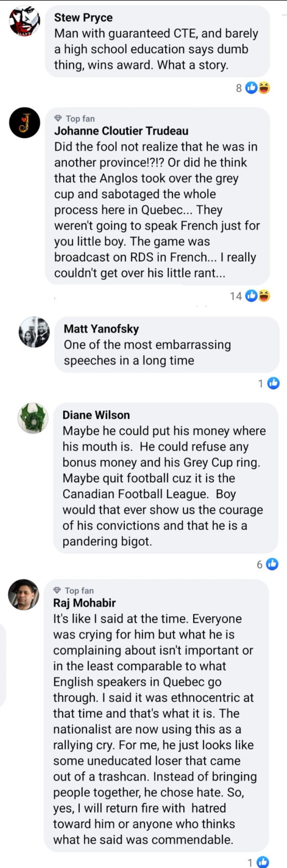Click like icon under Matt Yanofsky's comment
The image size is (287, 868).
pos(273,383)
